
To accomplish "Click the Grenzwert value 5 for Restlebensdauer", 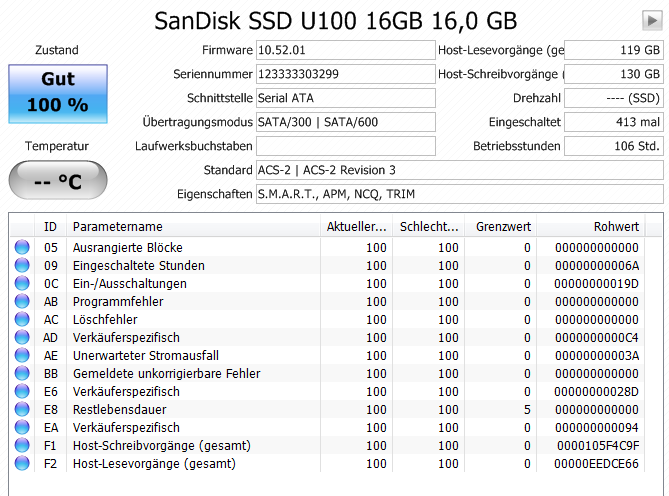I will click(x=527, y=409).
